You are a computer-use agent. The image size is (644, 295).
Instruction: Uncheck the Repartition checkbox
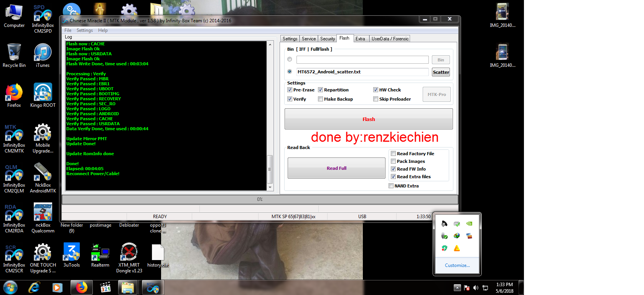tap(321, 90)
